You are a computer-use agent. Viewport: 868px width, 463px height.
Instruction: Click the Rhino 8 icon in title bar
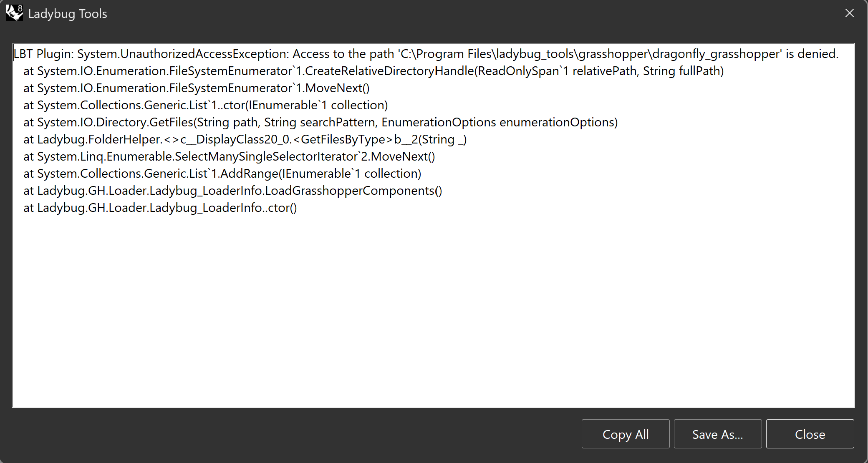point(15,13)
